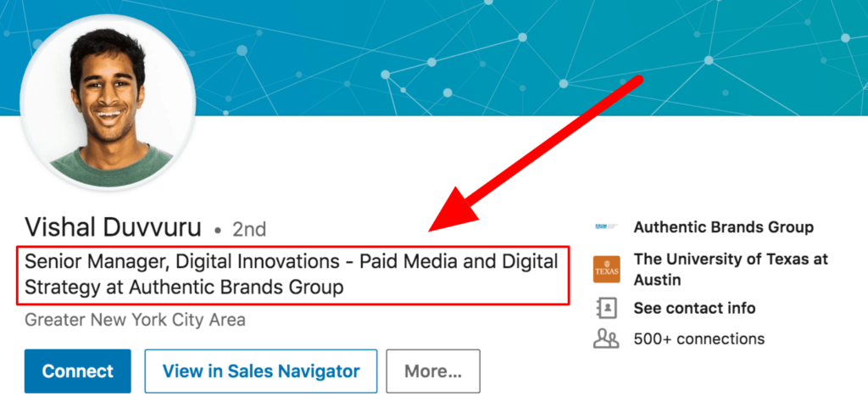
Task: Click the Authentic Brands Group company logo
Action: [606, 227]
